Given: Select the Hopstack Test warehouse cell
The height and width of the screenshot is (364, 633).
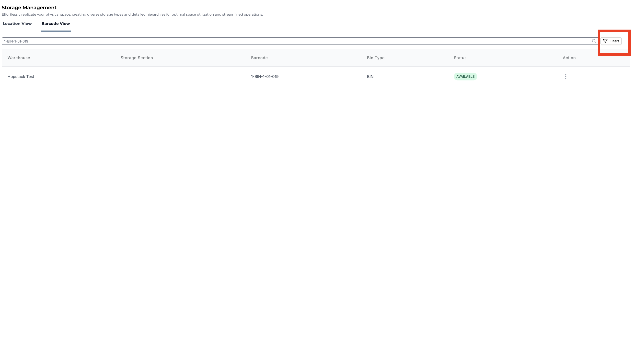Looking at the screenshot, I should click(x=21, y=77).
